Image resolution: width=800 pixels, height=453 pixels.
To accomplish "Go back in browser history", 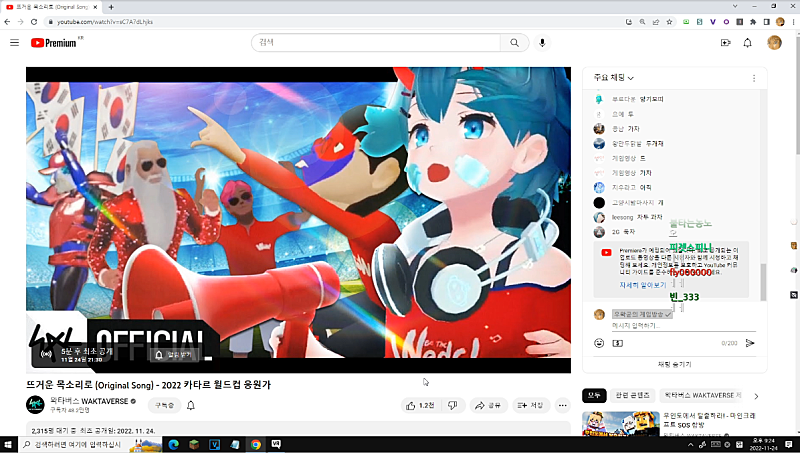I will pos(7,22).
